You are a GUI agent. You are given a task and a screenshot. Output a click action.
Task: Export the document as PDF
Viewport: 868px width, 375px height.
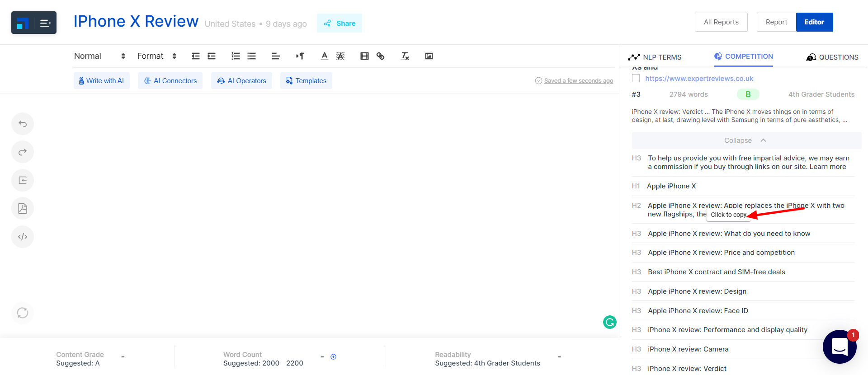[x=23, y=208]
